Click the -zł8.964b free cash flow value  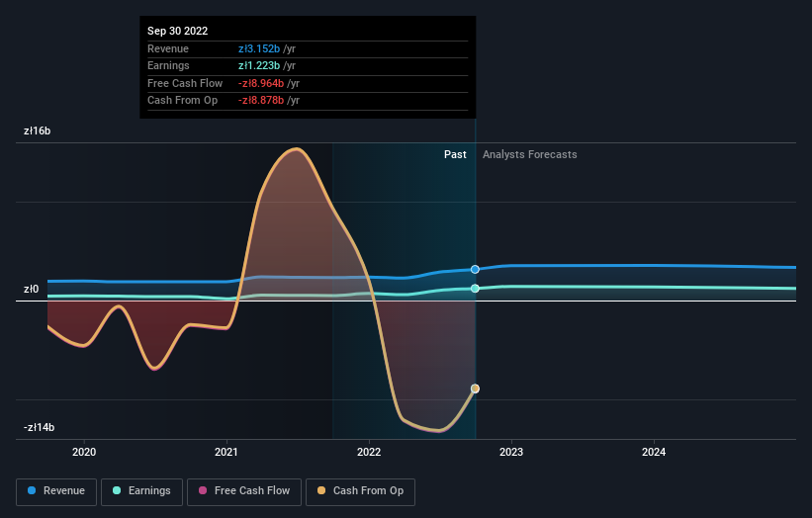(x=261, y=83)
